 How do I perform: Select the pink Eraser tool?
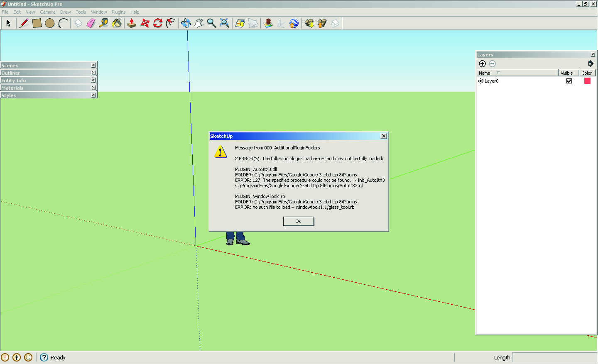point(91,23)
